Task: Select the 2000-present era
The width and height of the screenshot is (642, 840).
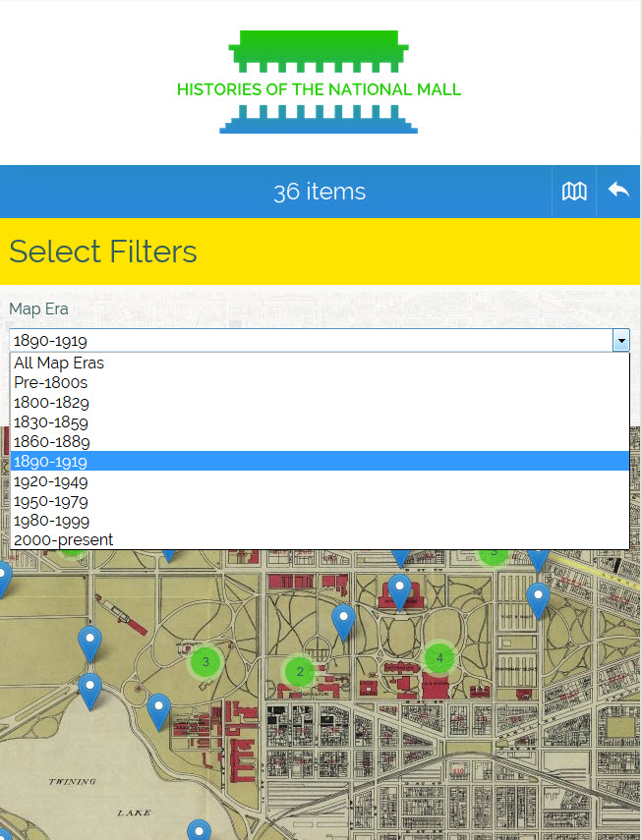Action: point(320,539)
